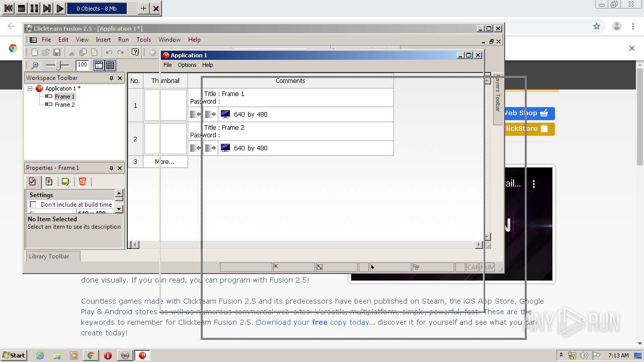Open the Settings properties tab icon

coord(33,182)
